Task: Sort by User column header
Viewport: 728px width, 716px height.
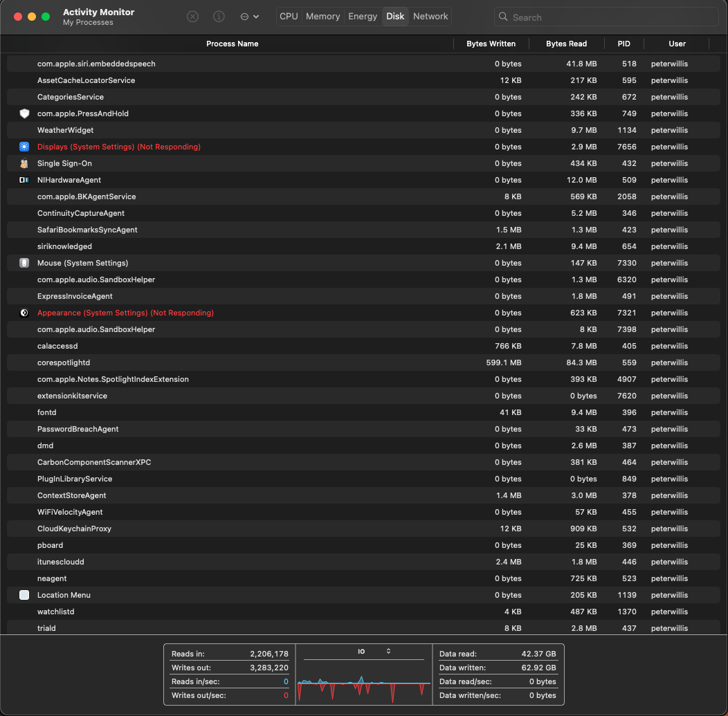Action: pyautogui.click(x=677, y=44)
